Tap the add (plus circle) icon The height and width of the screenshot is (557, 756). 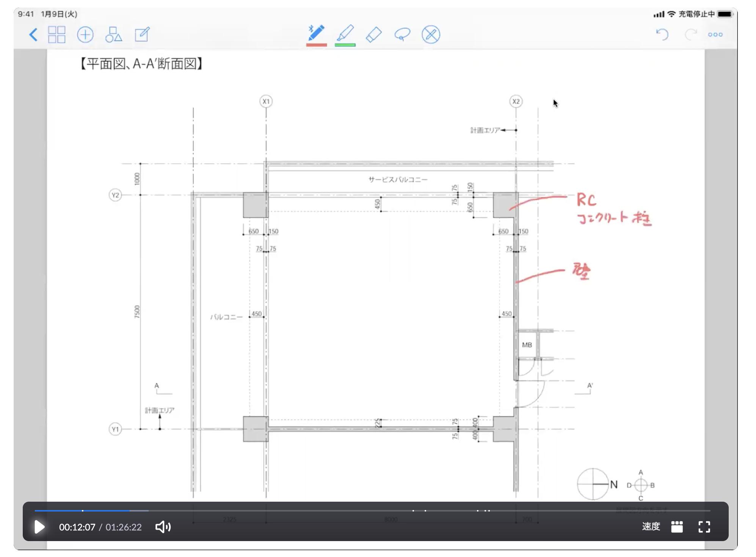click(x=85, y=35)
